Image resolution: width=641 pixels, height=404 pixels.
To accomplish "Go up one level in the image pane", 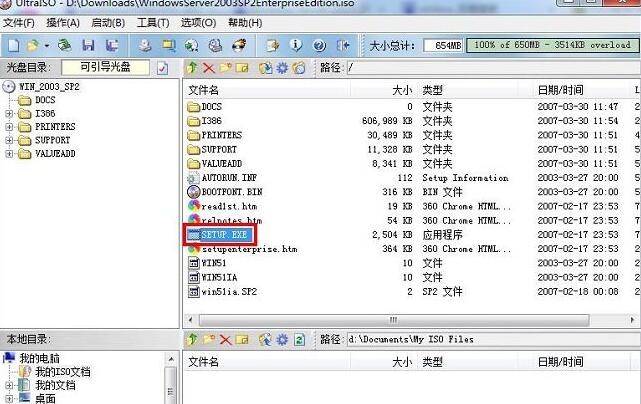I will (192, 67).
